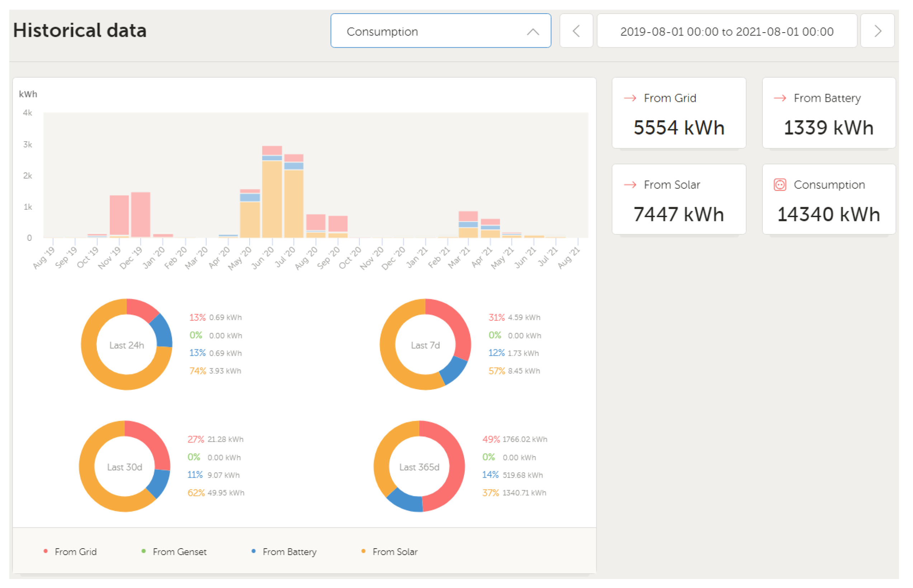Image resolution: width=913 pixels, height=588 pixels.
Task: Click the Dec '19 pink bar
Action: (141, 215)
